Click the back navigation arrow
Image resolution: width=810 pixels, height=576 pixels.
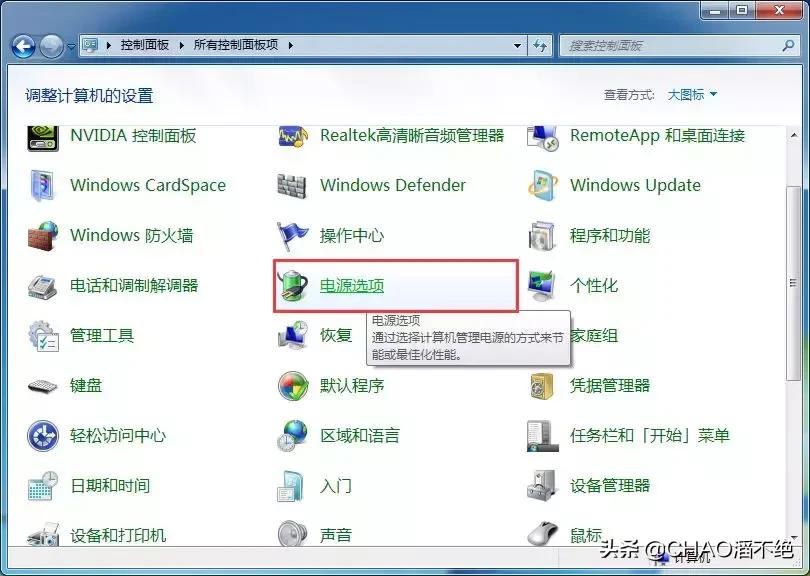coord(20,44)
